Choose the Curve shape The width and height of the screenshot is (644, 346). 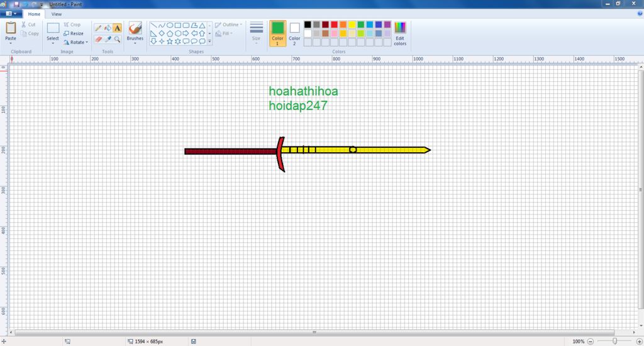[x=162, y=25]
